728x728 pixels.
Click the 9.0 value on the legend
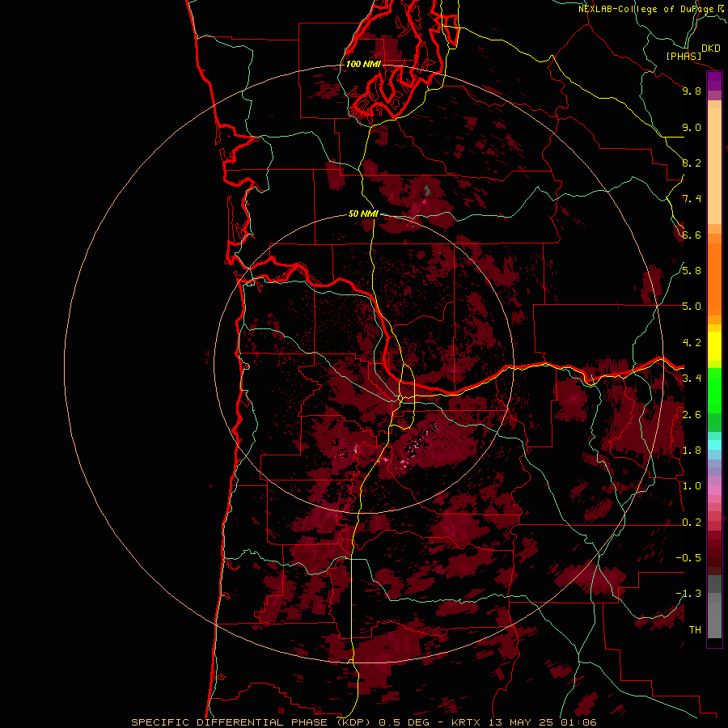click(692, 127)
